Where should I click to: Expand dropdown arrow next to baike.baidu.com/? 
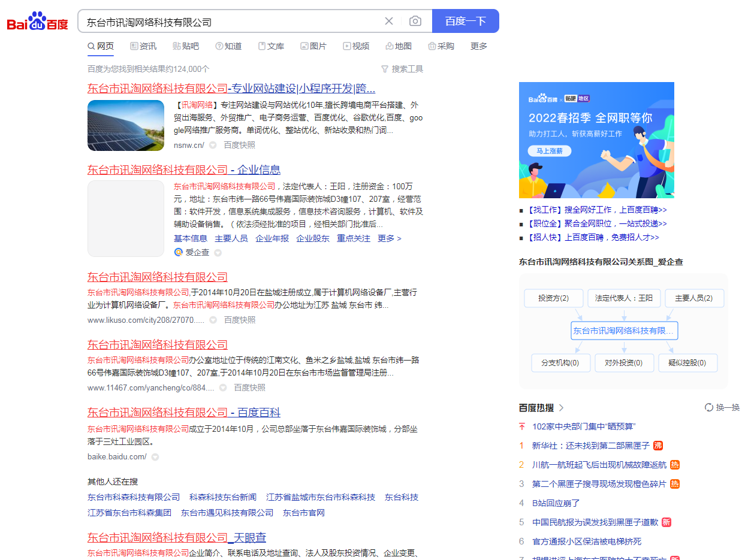click(x=155, y=457)
